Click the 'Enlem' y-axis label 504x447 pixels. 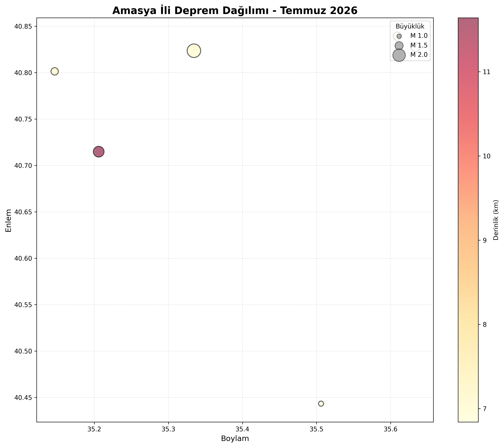point(9,221)
